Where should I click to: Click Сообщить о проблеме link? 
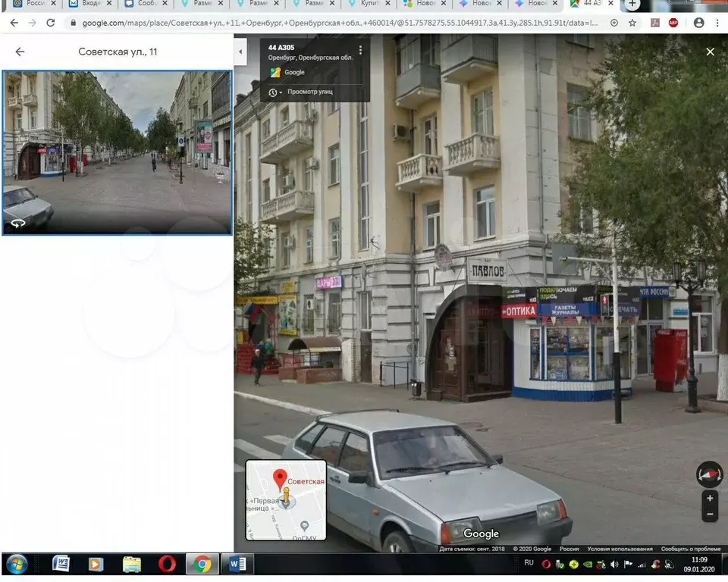[x=690, y=549]
